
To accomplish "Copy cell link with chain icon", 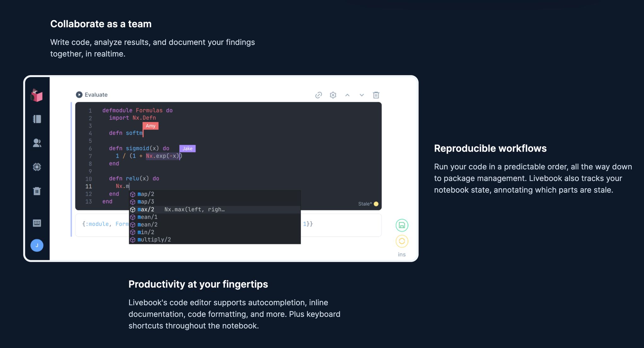I will (319, 95).
